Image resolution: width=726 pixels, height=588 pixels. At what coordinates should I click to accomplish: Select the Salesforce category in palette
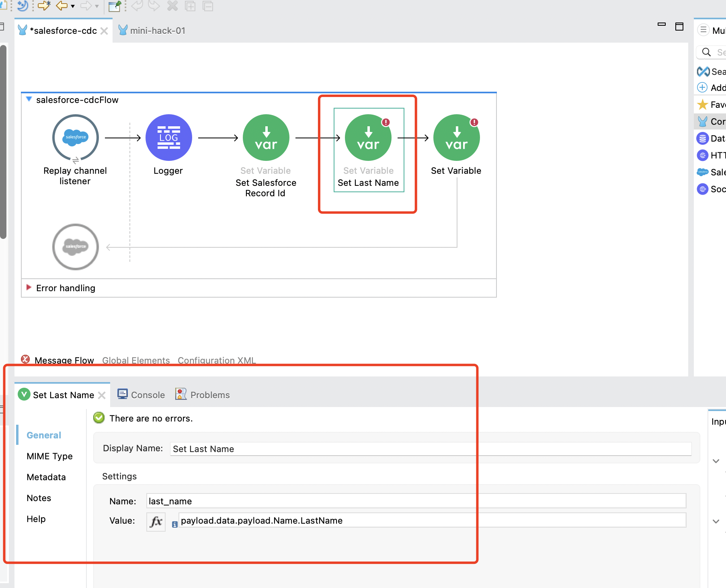pyautogui.click(x=712, y=172)
